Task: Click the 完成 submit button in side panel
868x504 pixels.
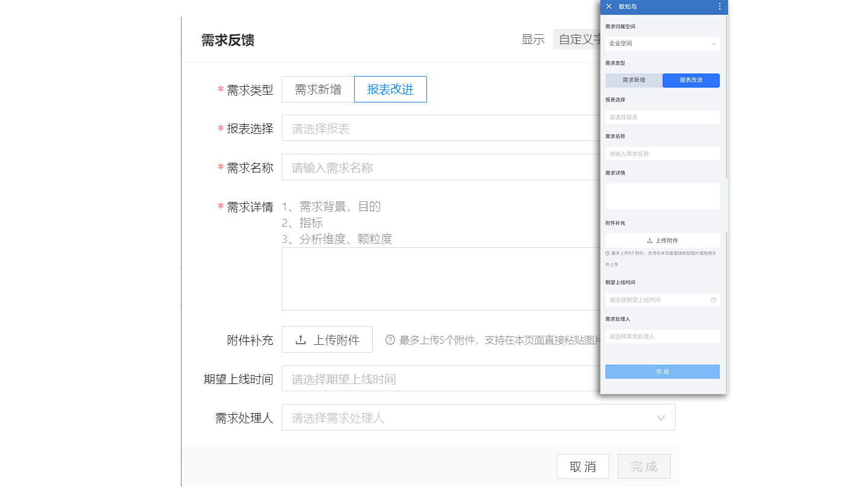Action: click(662, 371)
